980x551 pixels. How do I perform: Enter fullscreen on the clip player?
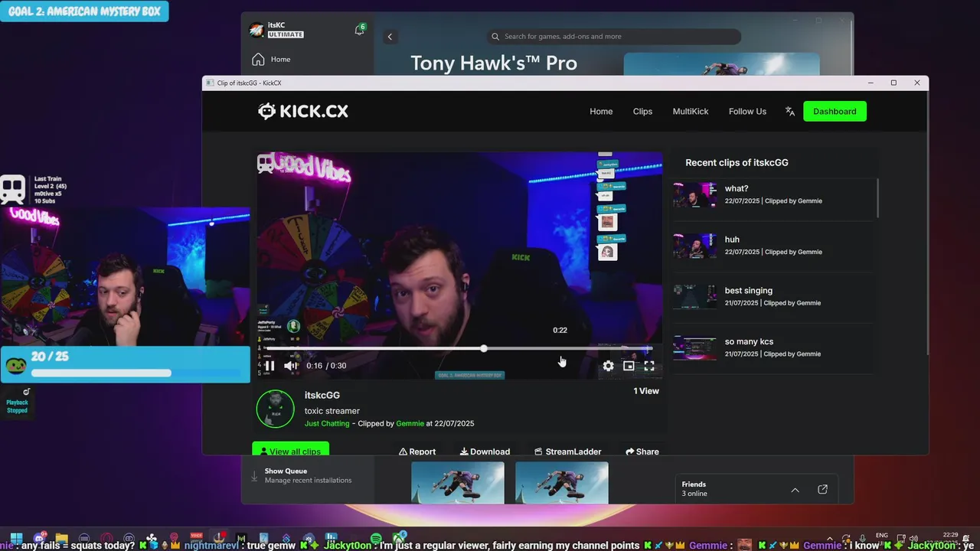click(649, 366)
